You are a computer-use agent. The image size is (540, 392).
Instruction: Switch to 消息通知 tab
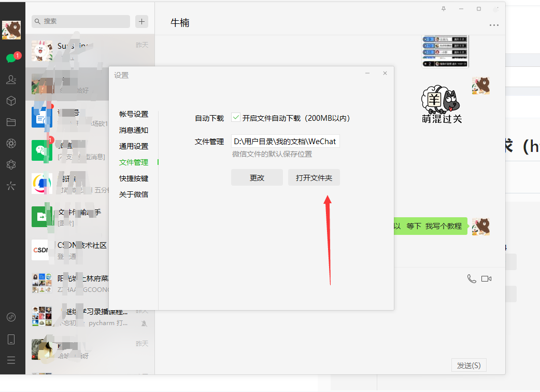click(x=134, y=130)
